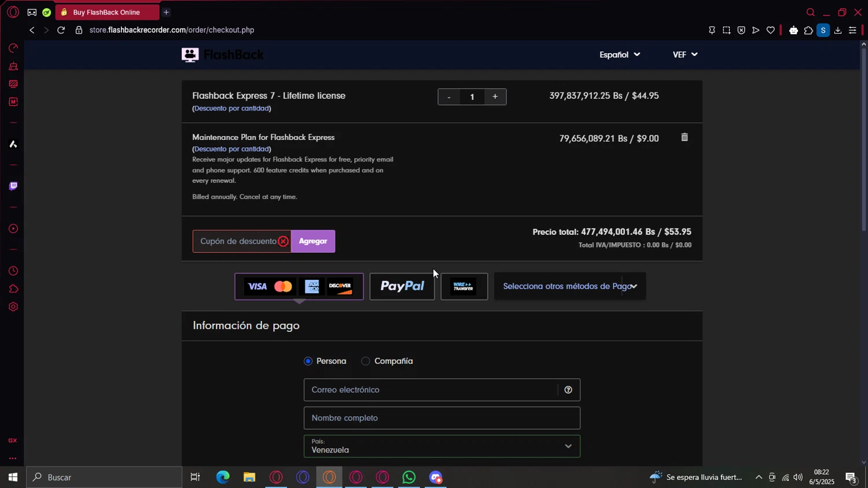Image resolution: width=868 pixels, height=488 pixels.
Task: Click Descuento por cantidad under Maintenance Plan
Action: pos(231,149)
